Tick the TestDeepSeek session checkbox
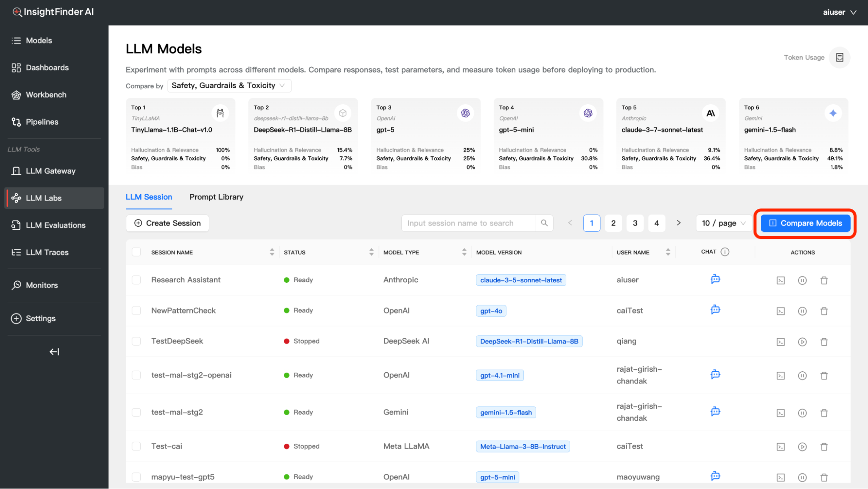Screen dimensions: 868x489 point(136,341)
